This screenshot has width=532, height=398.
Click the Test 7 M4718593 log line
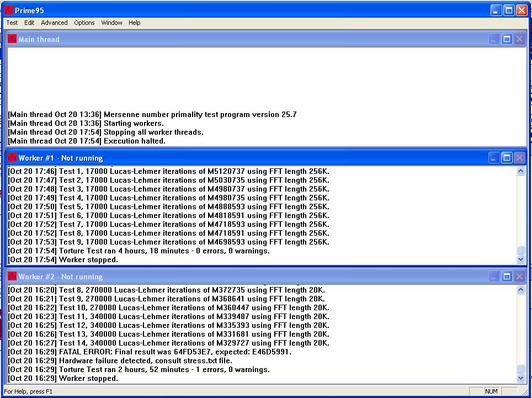[168, 224]
